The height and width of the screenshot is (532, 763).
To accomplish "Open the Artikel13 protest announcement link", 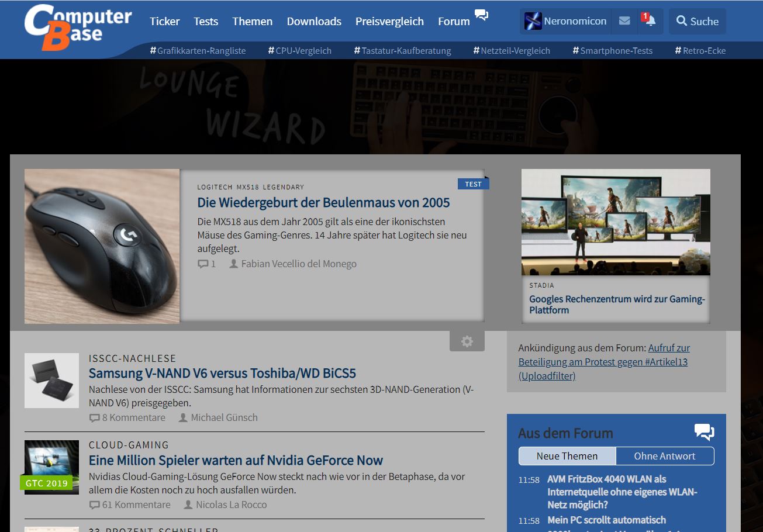I will (x=604, y=362).
